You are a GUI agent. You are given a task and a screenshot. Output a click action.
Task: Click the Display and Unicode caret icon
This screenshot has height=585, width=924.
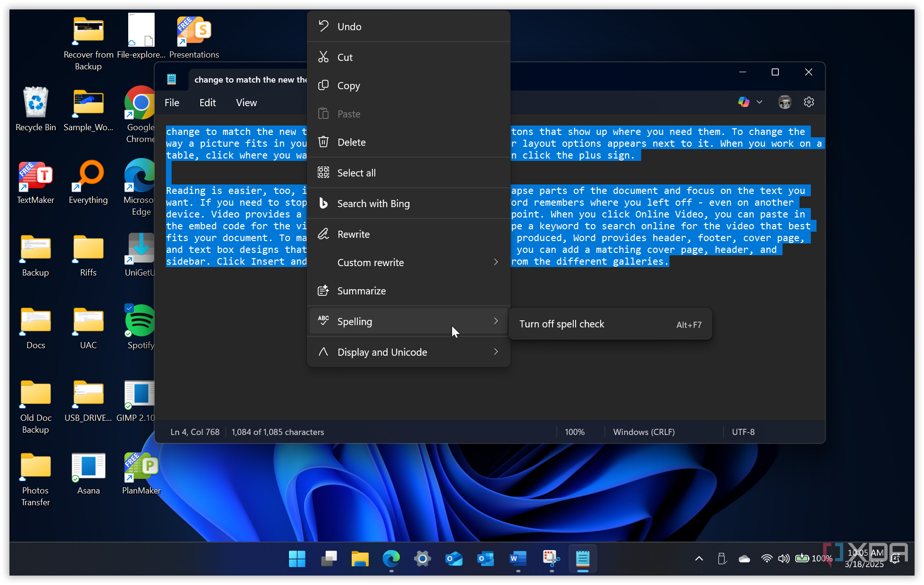click(323, 351)
